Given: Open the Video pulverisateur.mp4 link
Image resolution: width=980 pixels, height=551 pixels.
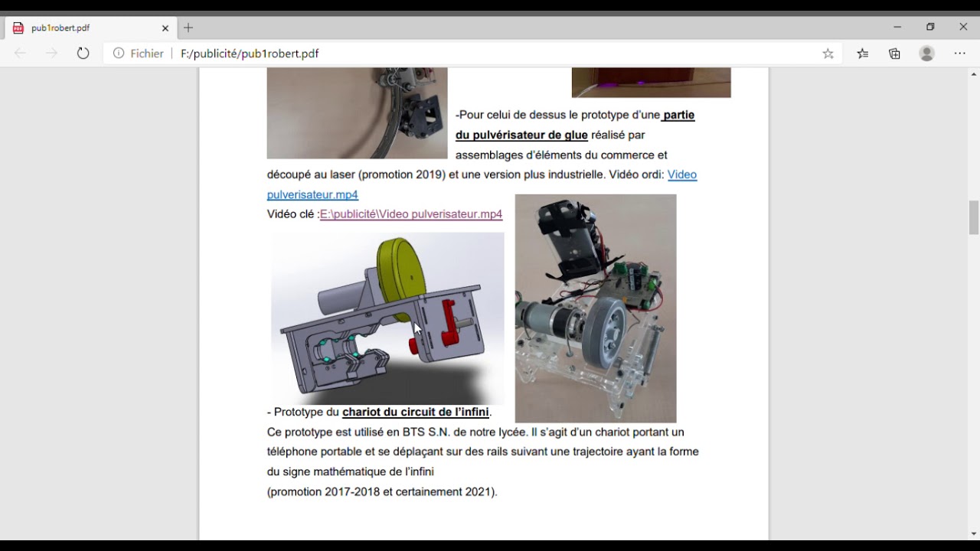Looking at the screenshot, I should pos(482,184).
